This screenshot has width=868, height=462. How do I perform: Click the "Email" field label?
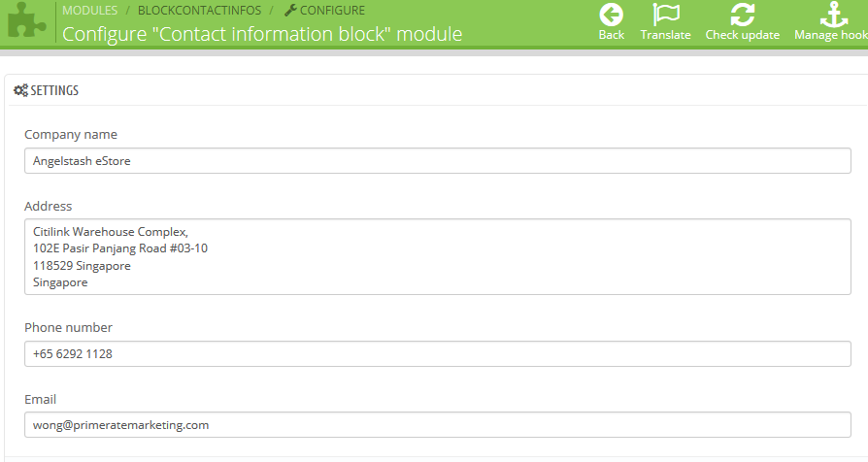pos(41,399)
